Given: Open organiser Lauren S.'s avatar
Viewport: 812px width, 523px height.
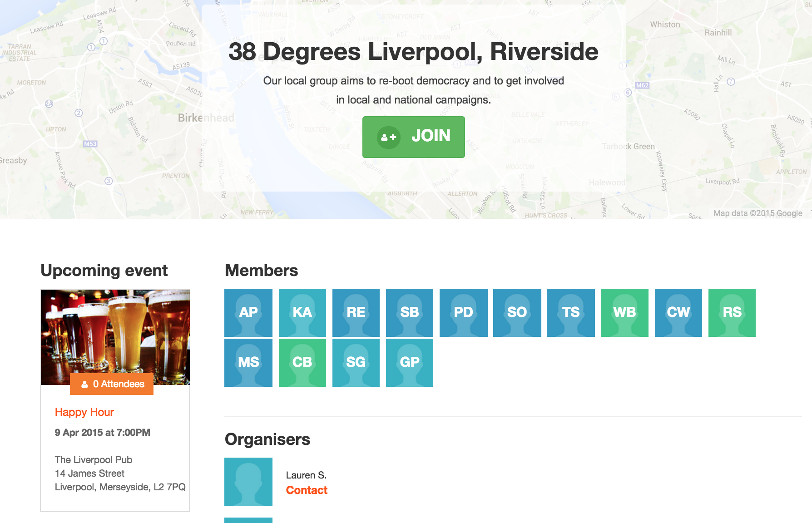Looking at the screenshot, I should (248, 481).
